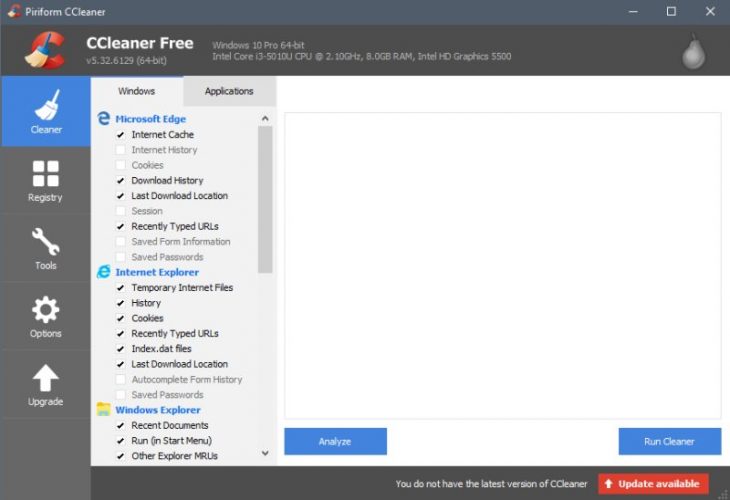Enable Internet Explorer Saved Passwords checkbox

coord(121,395)
